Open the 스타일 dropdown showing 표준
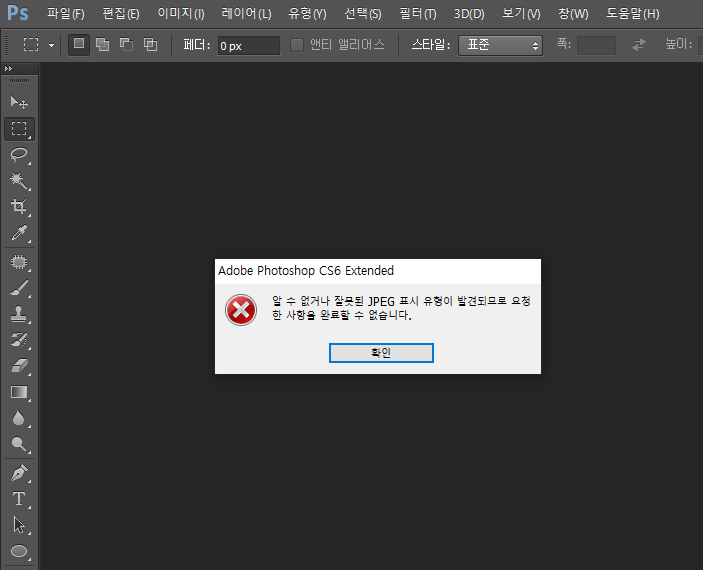Screen dimensions: 703x570 [500, 45]
